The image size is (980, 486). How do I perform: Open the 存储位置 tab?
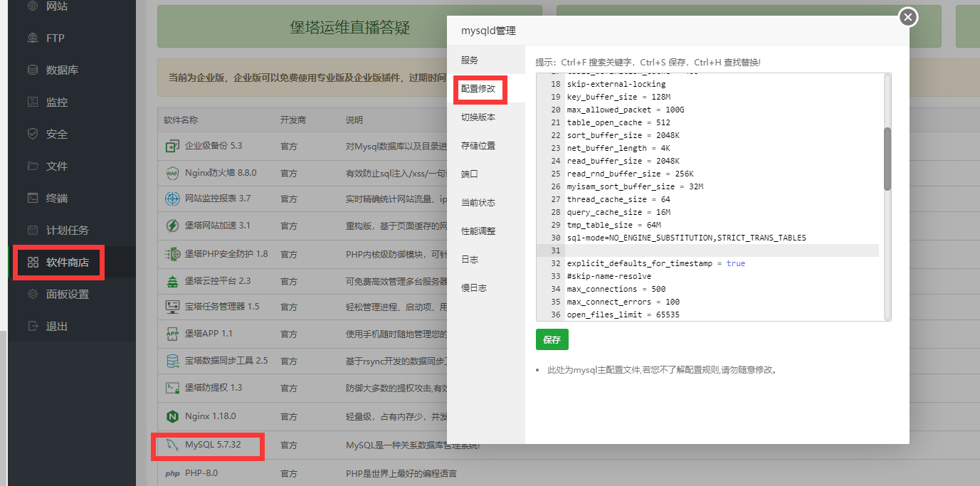pyautogui.click(x=486, y=146)
